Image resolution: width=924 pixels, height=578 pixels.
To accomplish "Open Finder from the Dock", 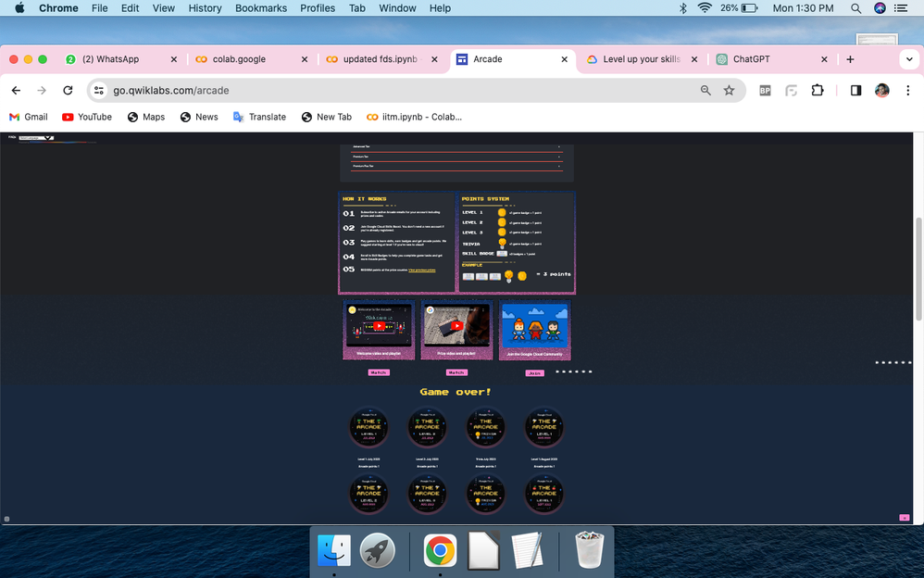I will click(x=334, y=551).
